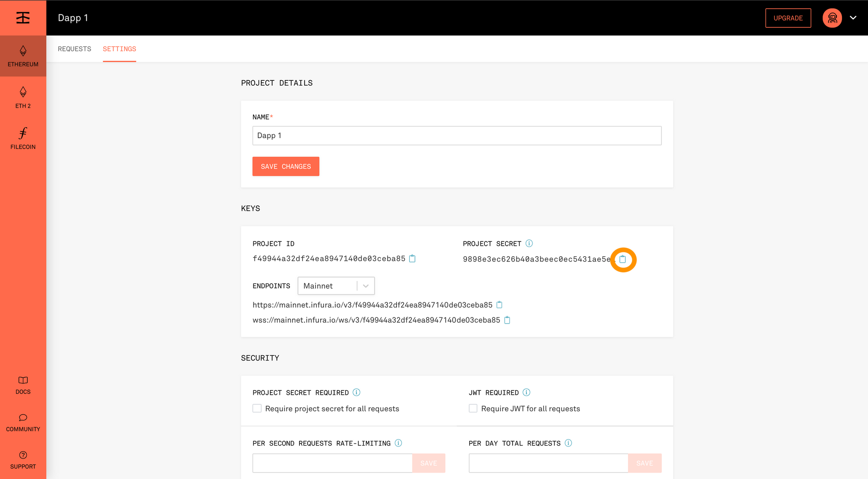
Task: Copy the https mainnet endpoint URL
Action: (x=499, y=305)
